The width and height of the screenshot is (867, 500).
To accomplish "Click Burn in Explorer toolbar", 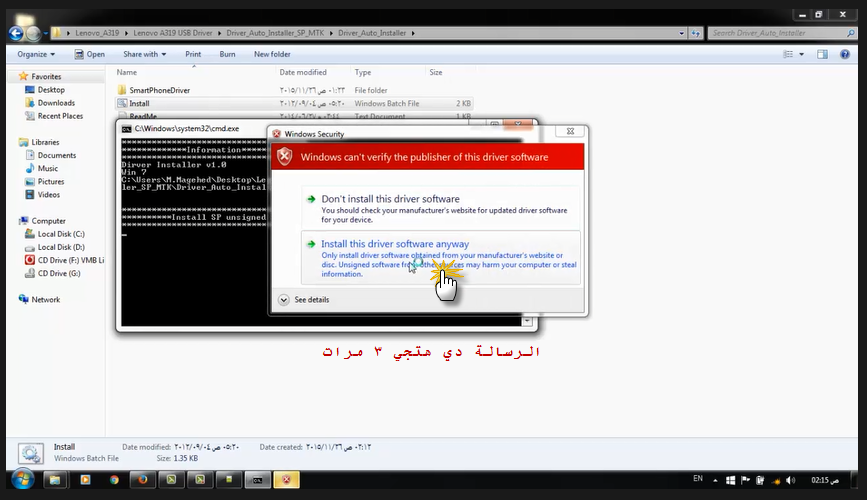I will coord(227,54).
